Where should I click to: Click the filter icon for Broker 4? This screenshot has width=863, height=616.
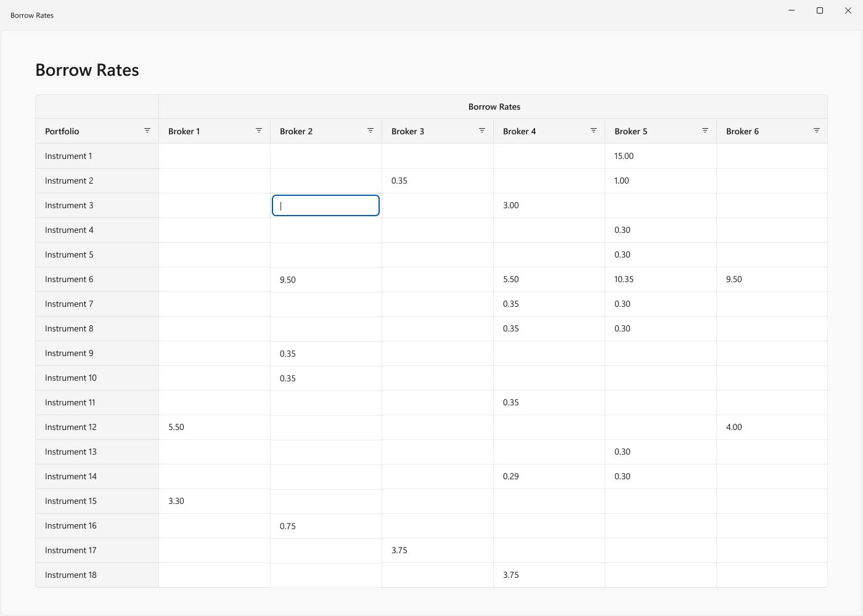point(593,131)
